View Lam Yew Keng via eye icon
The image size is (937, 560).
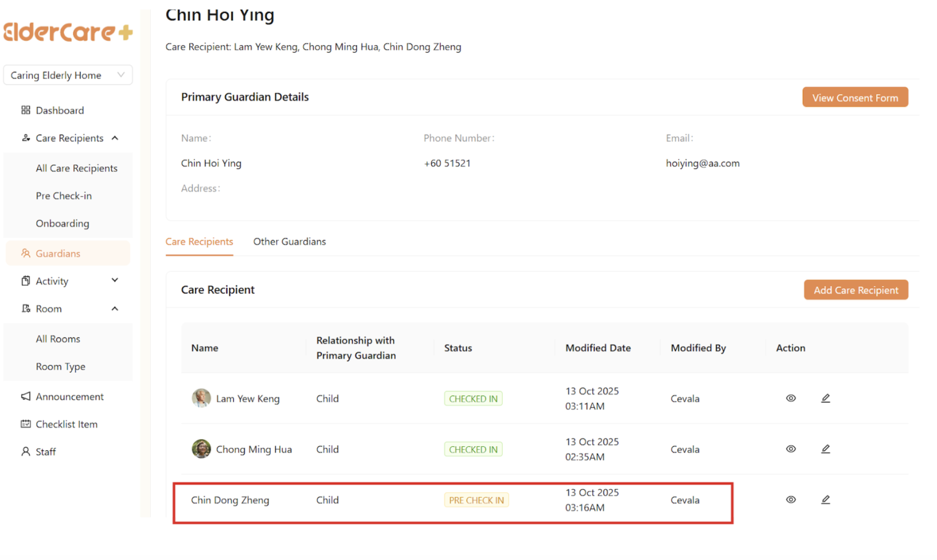(x=791, y=398)
